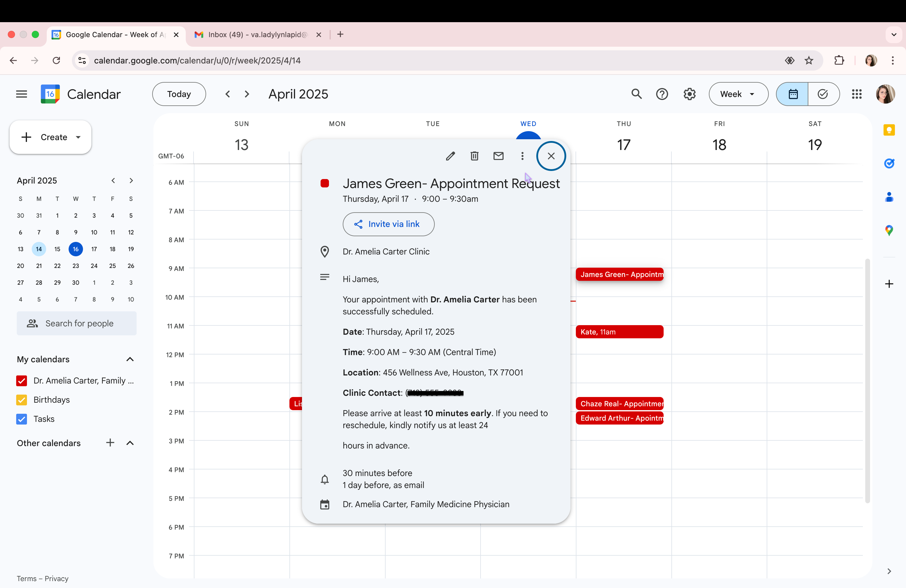Open the Terms link

pyautogui.click(x=27, y=578)
